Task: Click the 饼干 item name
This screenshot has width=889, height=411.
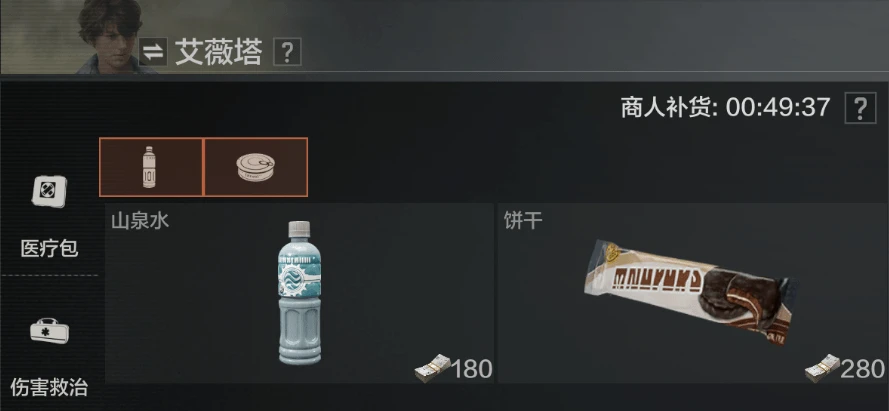Action: (523, 221)
